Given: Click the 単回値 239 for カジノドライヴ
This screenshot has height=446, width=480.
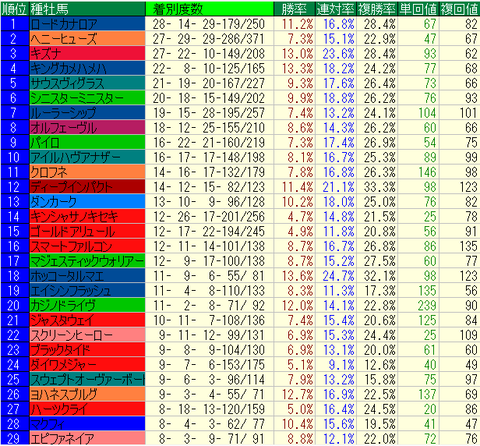Looking at the screenshot, I should click(427, 305).
